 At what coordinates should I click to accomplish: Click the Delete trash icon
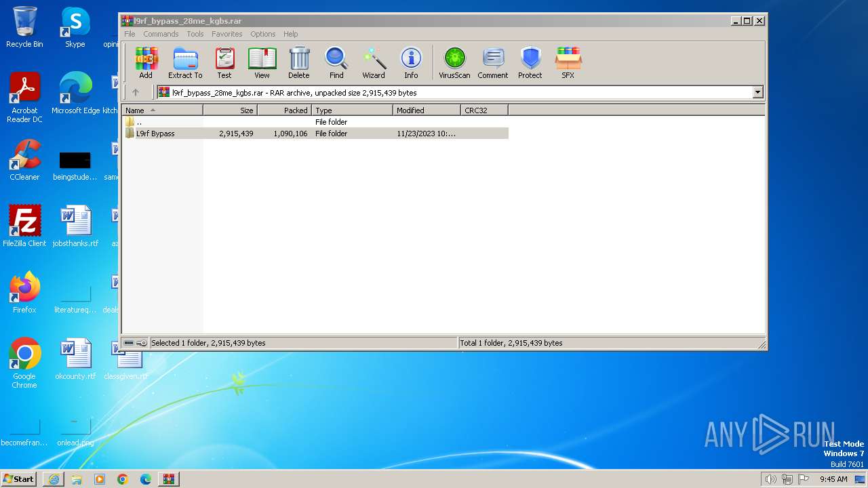click(299, 63)
